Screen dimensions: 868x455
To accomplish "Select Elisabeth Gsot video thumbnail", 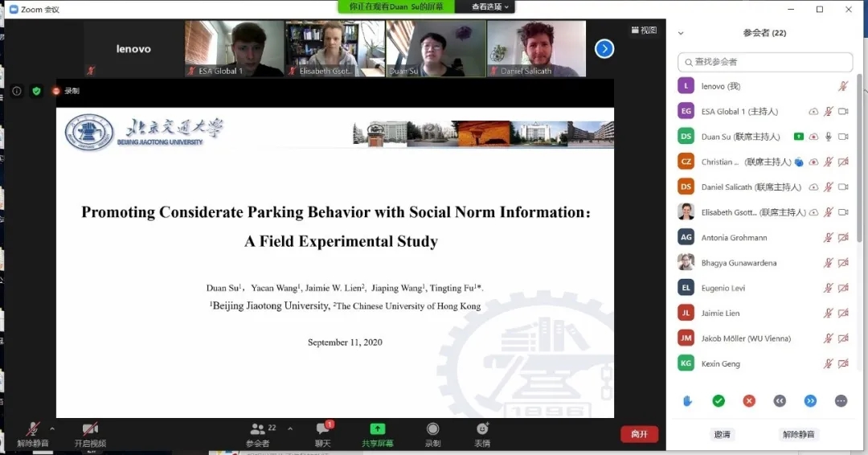I will coord(335,49).
